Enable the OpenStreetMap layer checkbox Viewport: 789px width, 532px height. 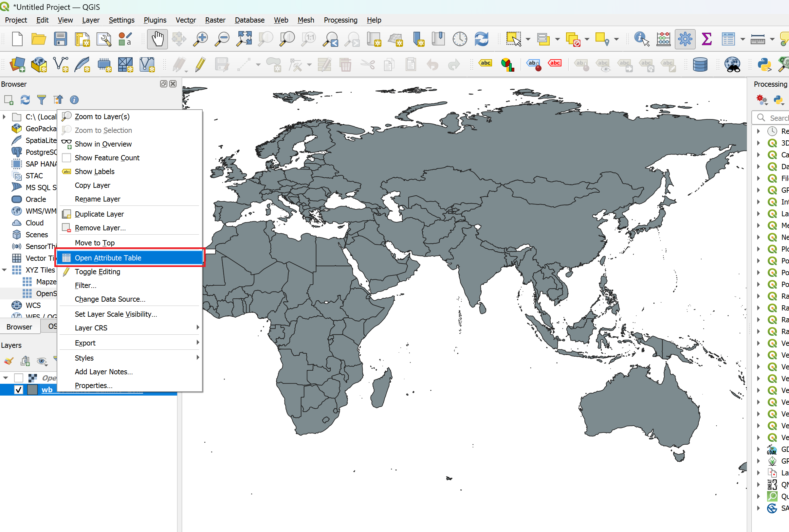[19, 378]
